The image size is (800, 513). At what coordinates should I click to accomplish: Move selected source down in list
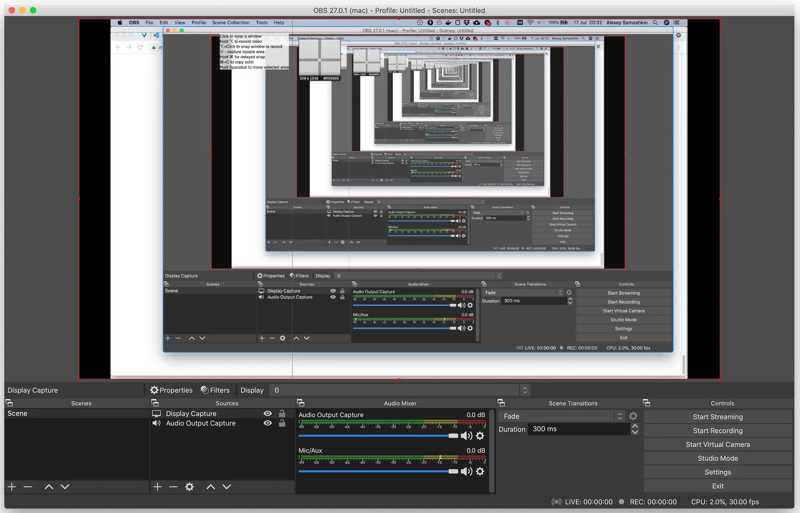pos(227,487)
